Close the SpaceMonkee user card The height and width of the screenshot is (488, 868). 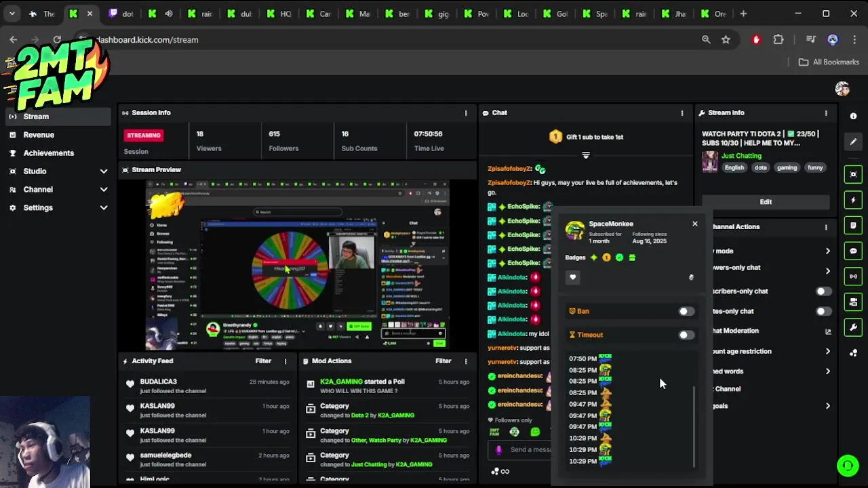click(694, 224)
